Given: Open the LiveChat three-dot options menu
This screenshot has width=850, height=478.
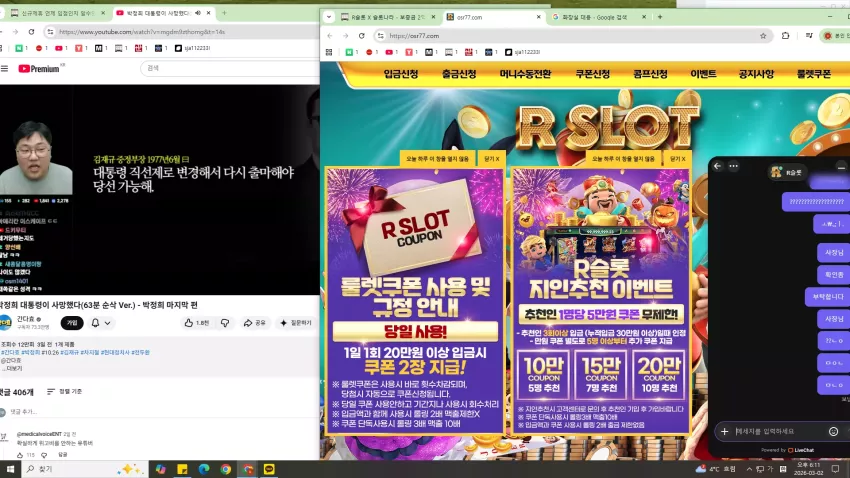Looking at the screenshot, I should pyautogui.click(x=733, y=166).
